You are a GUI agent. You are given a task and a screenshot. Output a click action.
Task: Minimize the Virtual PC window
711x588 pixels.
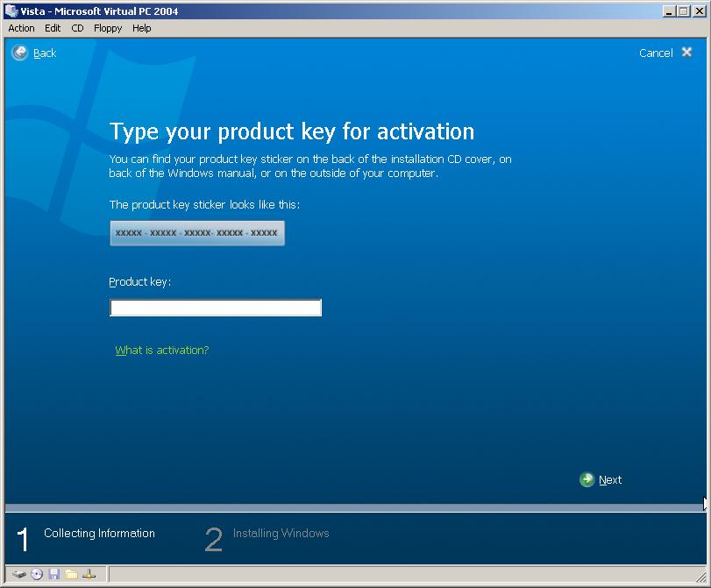(669, 11)
